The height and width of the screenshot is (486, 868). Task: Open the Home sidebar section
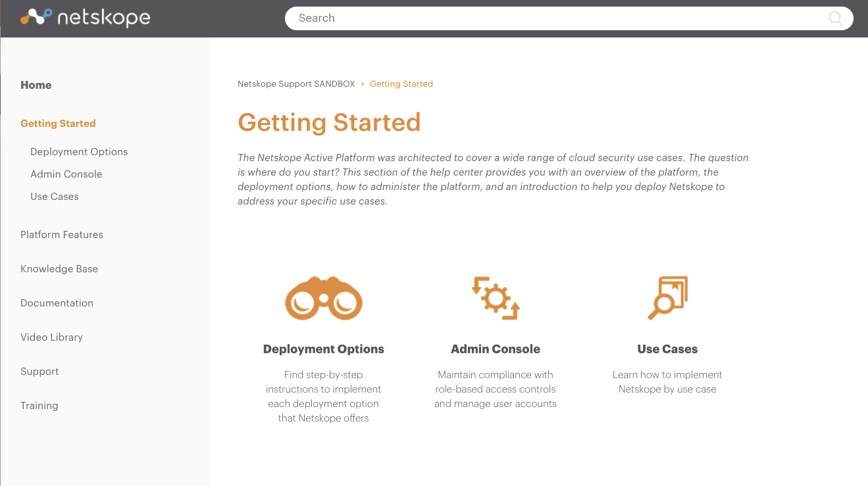[36, 85]
